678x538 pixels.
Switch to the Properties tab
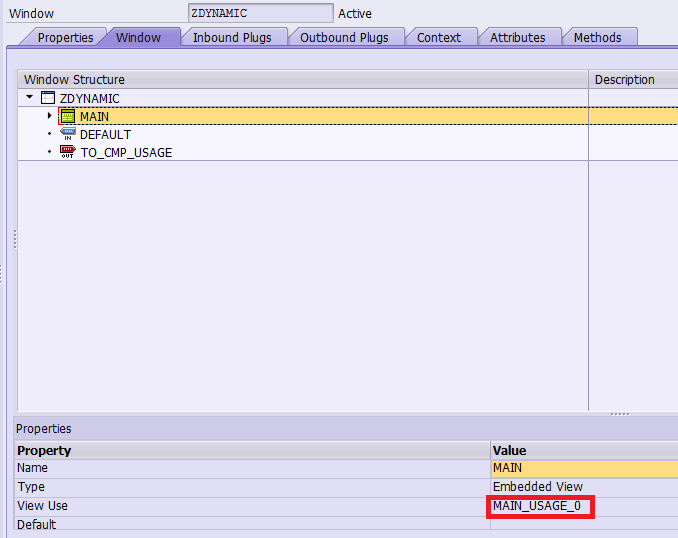pyautogui.click(x=65, y=38)
